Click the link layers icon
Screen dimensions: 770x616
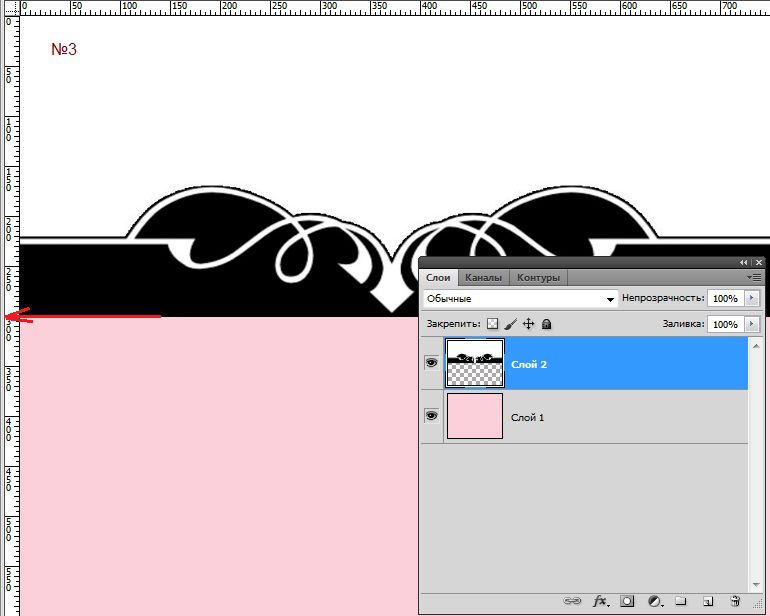pos(571,601)
